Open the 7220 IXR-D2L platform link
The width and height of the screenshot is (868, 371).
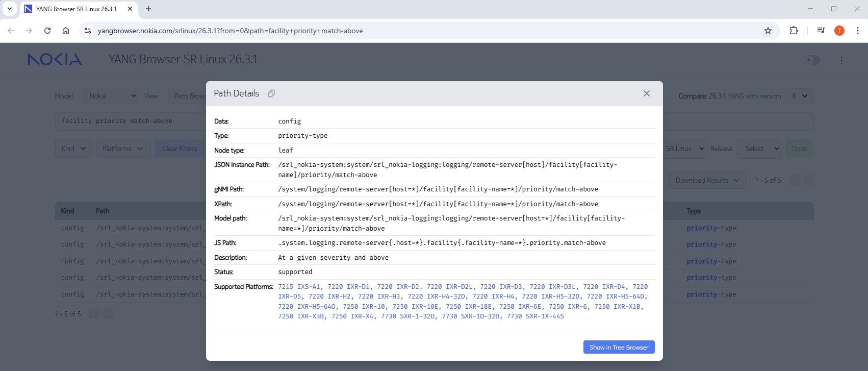pos(450,287)
